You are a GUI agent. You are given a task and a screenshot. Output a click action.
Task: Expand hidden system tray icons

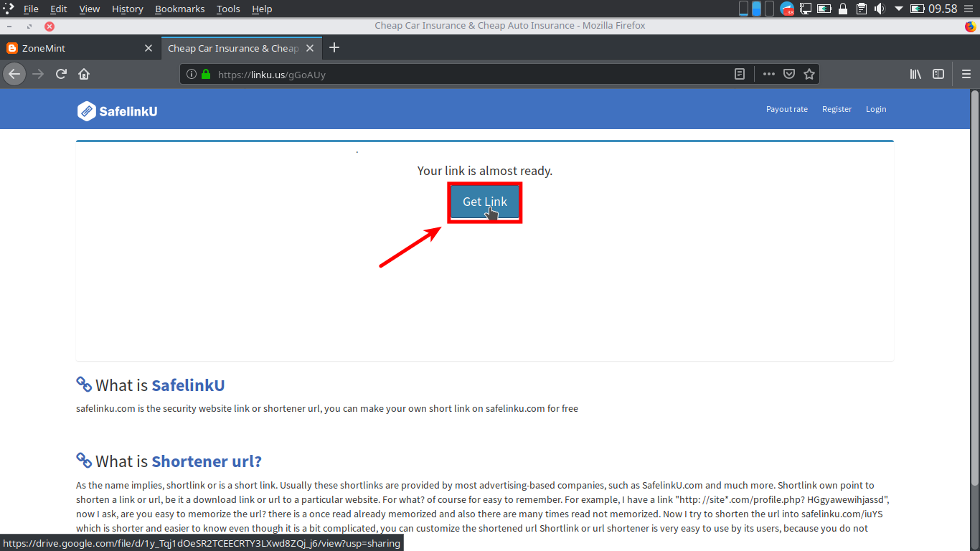898,9
